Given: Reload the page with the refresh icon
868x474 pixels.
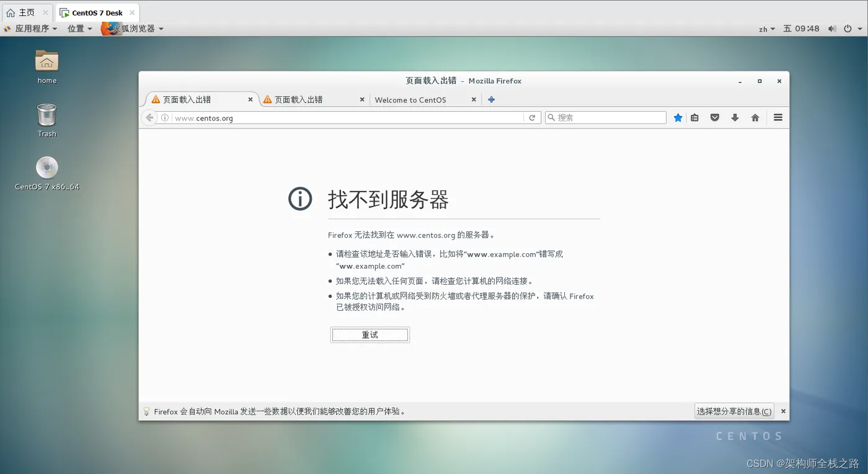Looking at the screenshot, I should [x=532, y=118].
